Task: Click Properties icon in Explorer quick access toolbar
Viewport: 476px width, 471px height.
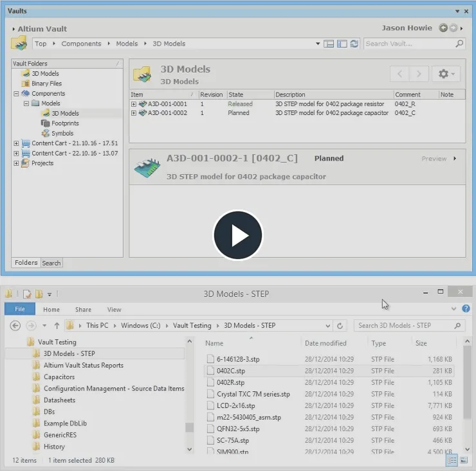Action: (27, 294)
